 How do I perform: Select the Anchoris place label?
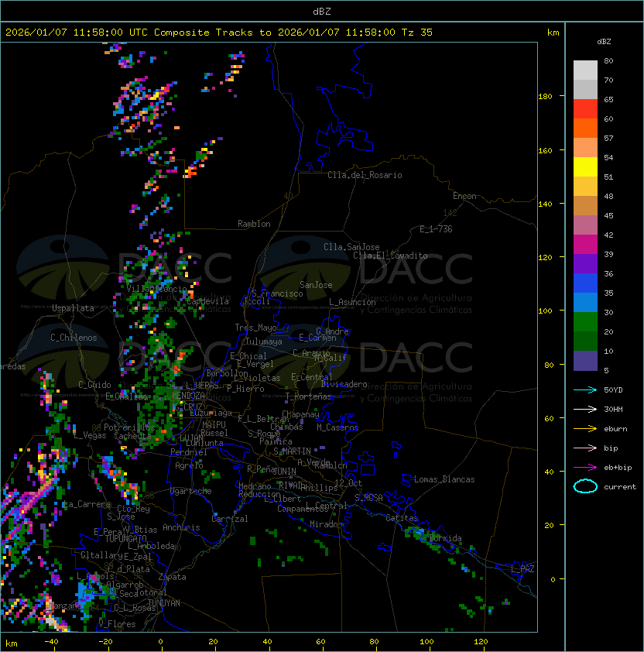(x=181, y=527)
